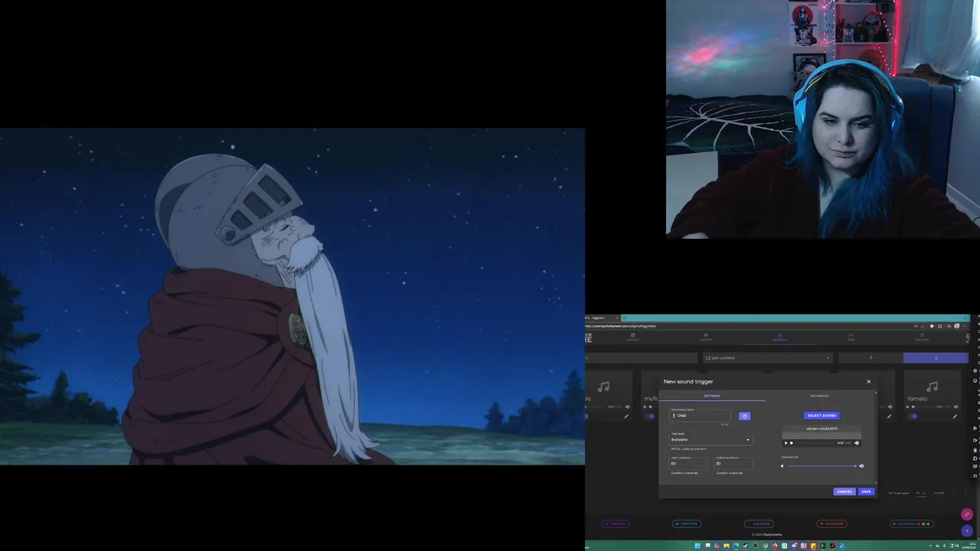Image resolution: width=980 pixels, height=551 pixels.
Task: Click the low volume speaker icon
Action: coord(782,466)
